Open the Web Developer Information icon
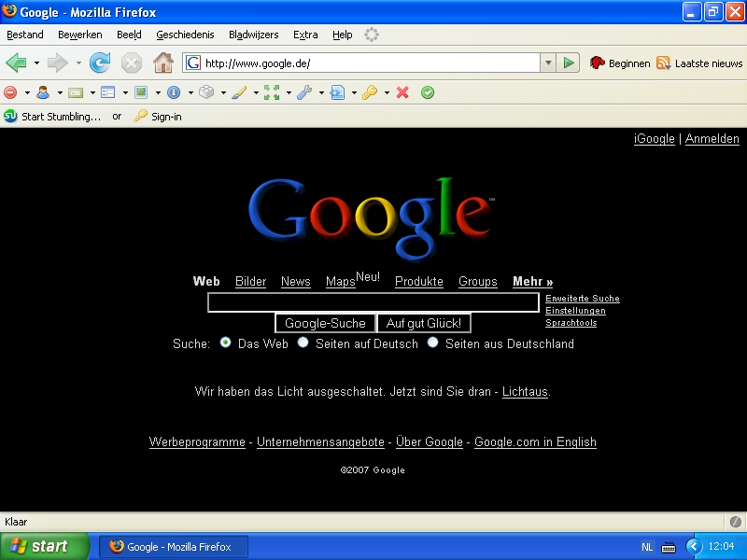This screenshot has height=560, width=747. tap(174, 92)
